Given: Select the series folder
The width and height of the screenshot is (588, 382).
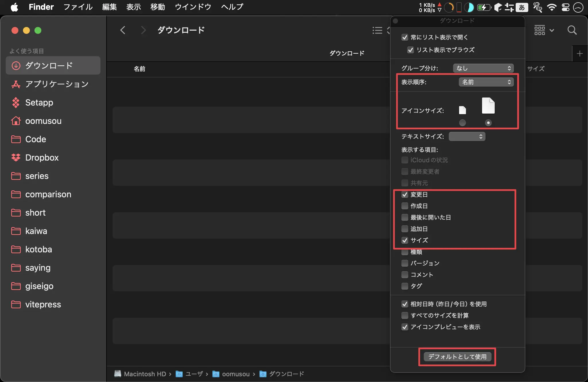Looking at the screenshot, I should (53, 176).
